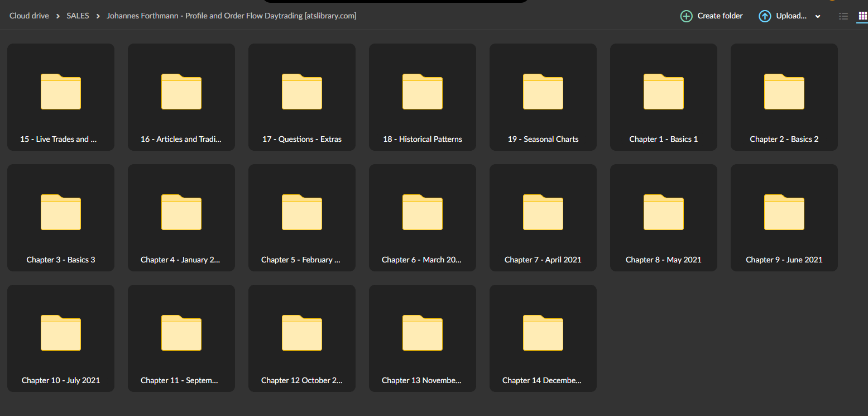This screenshot has width=868, height=416.
Task: Switch to grid thumbnail view
Action: coord(862,16)
